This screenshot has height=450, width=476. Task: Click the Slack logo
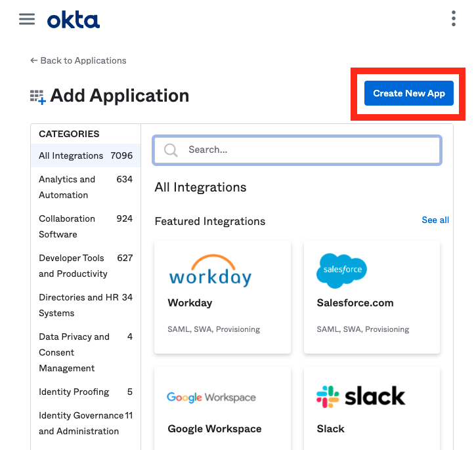[360, 397]
